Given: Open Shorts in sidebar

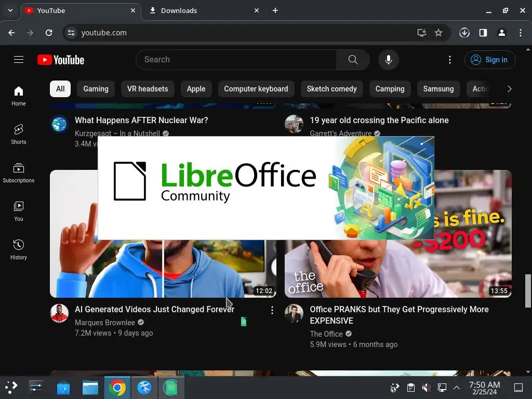Looking at the screenshot, I should [x=19, y=135].
